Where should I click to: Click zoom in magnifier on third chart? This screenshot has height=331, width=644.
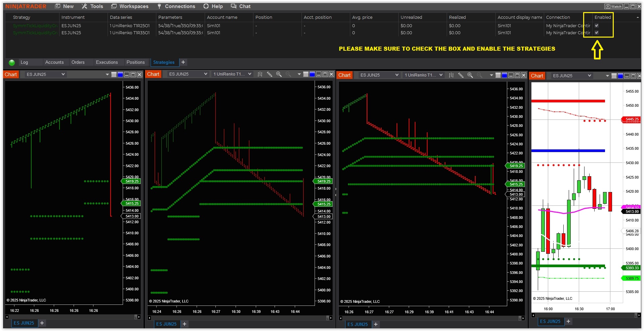coord(470,75)
